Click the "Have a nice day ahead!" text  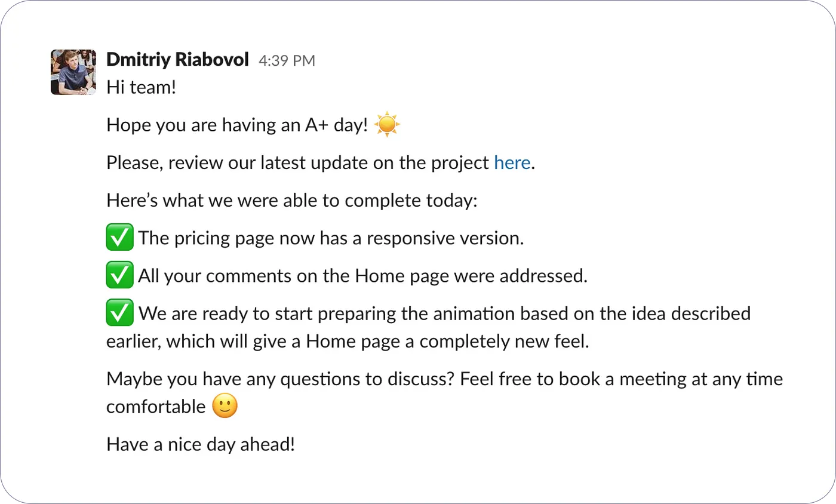[x=201, y=444]
